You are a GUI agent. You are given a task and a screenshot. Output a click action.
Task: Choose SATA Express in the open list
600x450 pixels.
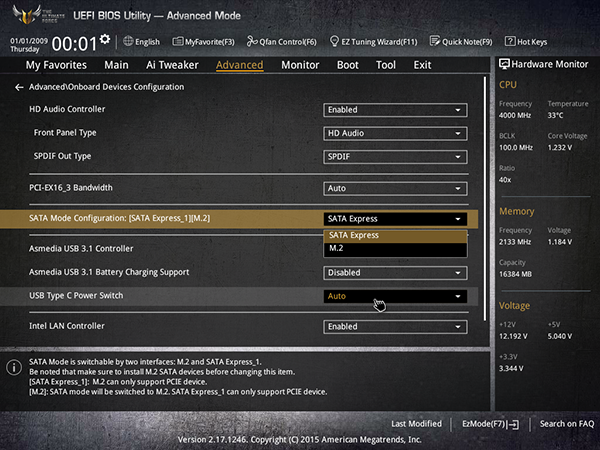395,235
